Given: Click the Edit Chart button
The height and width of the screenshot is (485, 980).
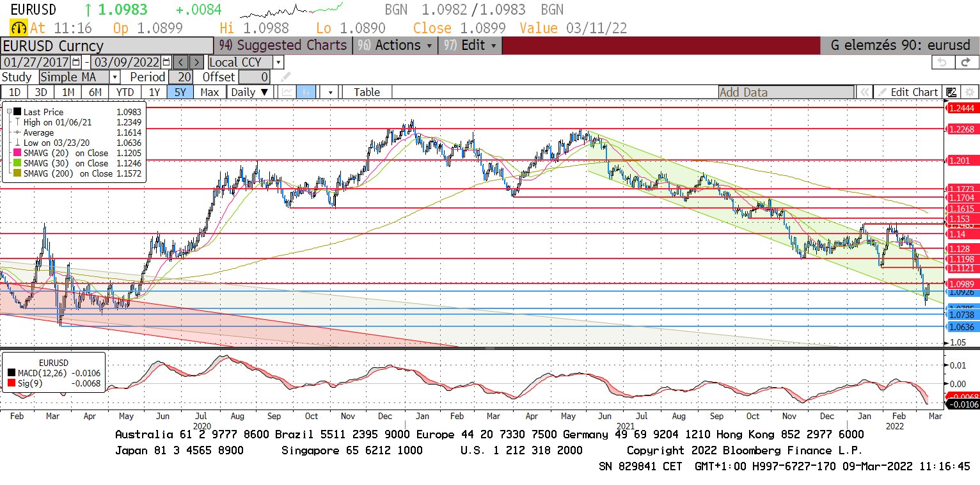Looking at the screenshot, I should tap(908, 92).
